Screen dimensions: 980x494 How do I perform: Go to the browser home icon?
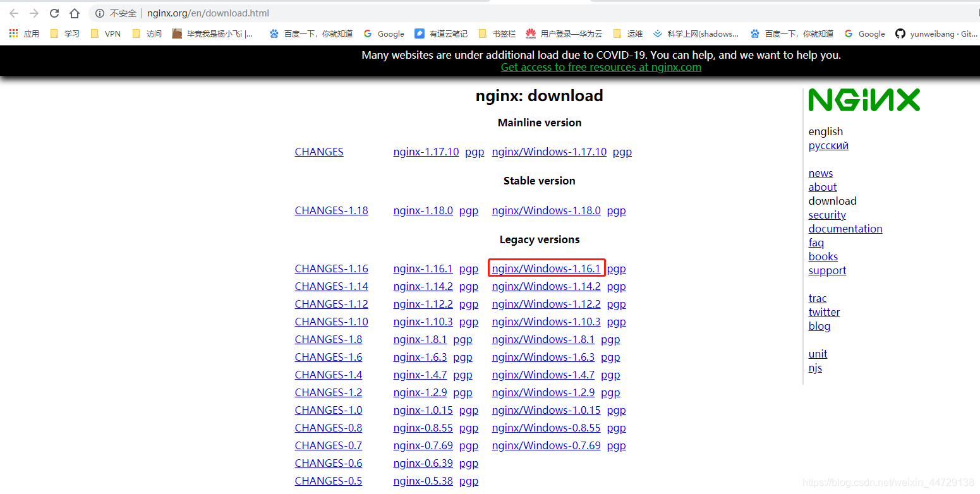pos(75,13)
